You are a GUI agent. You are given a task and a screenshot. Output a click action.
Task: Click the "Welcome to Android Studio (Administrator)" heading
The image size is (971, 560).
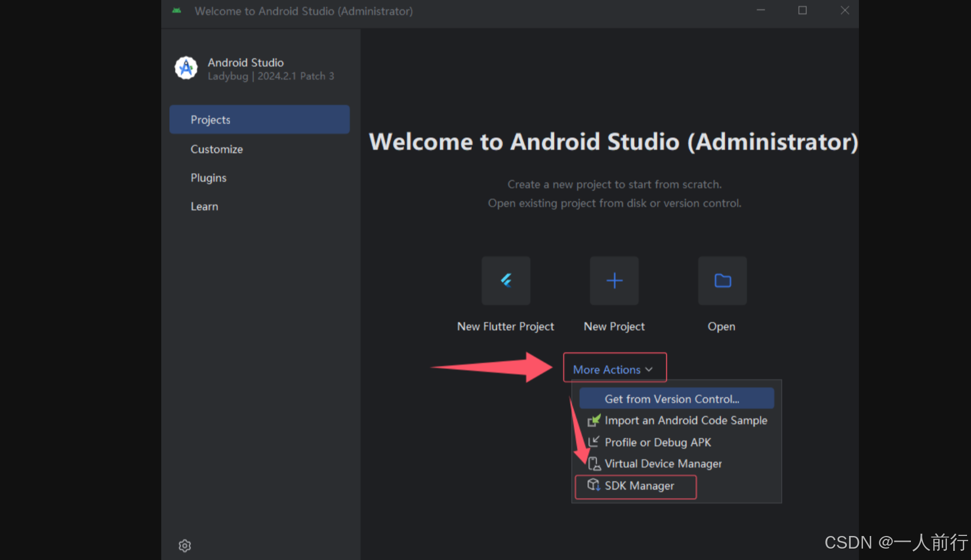tap(614, 142)
